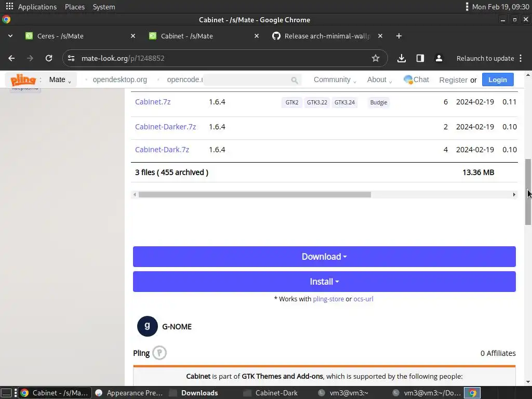Select the GTK3.24 tag

click(x=344, y=102)
